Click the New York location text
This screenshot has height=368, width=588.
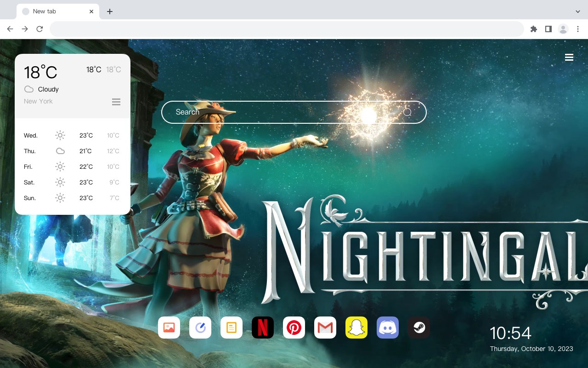tap(38, 101)
